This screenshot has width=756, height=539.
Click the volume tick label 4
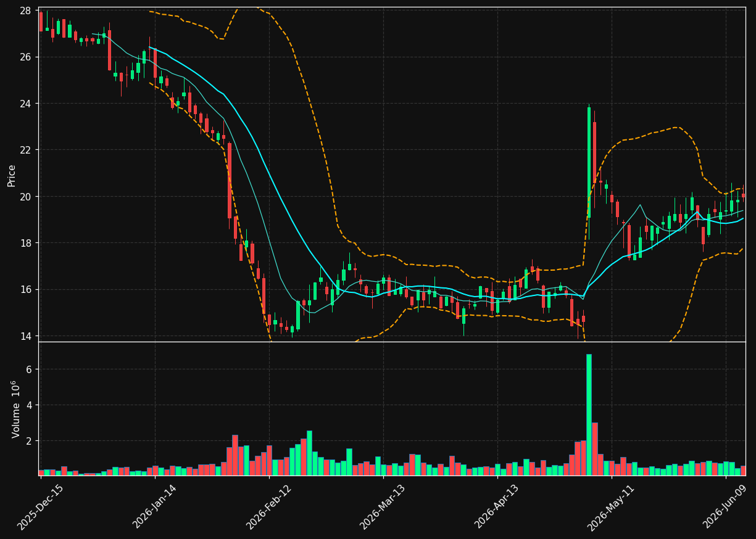point(29,405)
